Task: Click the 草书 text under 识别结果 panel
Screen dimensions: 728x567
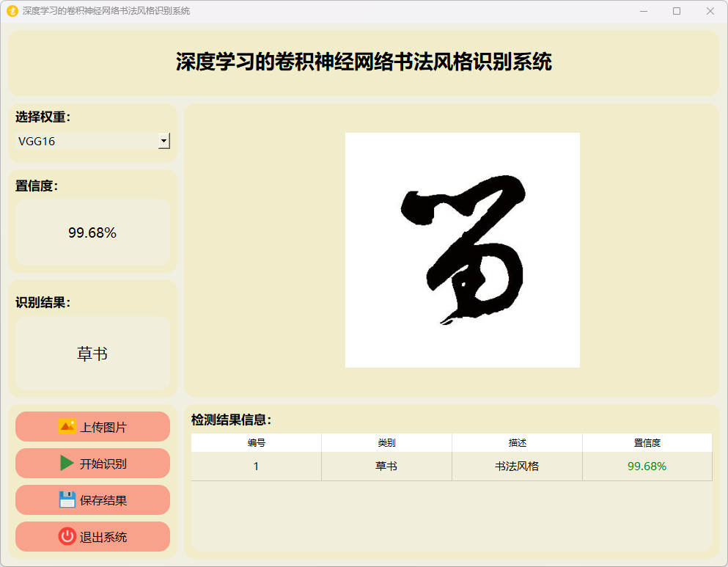Action: (92, 354)
